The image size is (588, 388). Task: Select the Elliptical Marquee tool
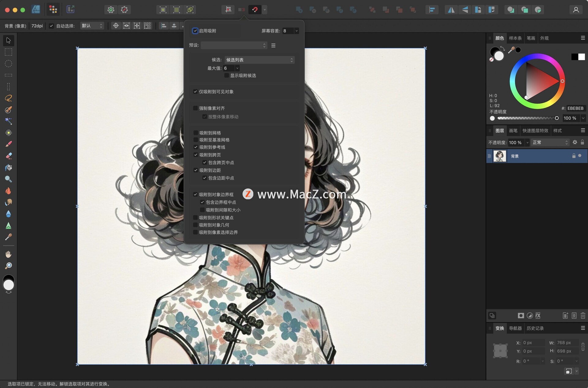tap(9, 64)
